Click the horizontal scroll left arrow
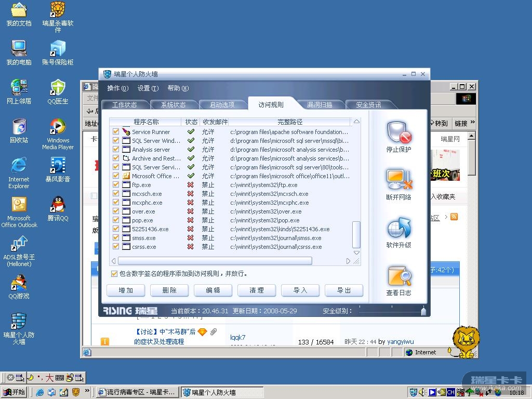The height and width of the screenshot is (399, 532). pyautogui.click(x=114, y=261)
